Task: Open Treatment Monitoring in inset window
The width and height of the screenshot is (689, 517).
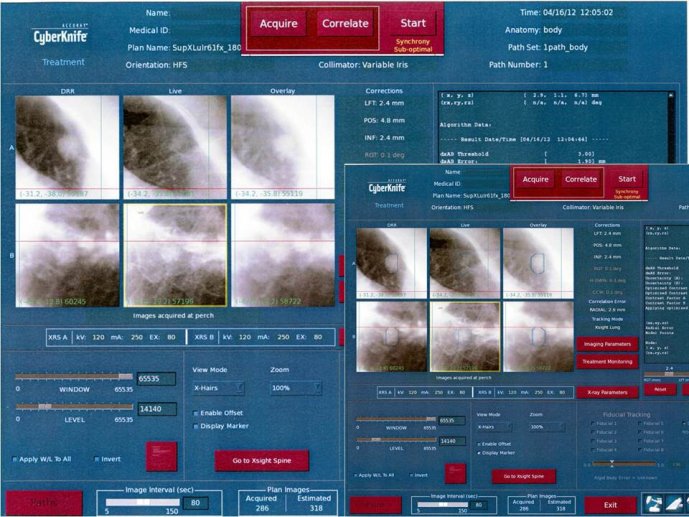Action: [607, 362]
